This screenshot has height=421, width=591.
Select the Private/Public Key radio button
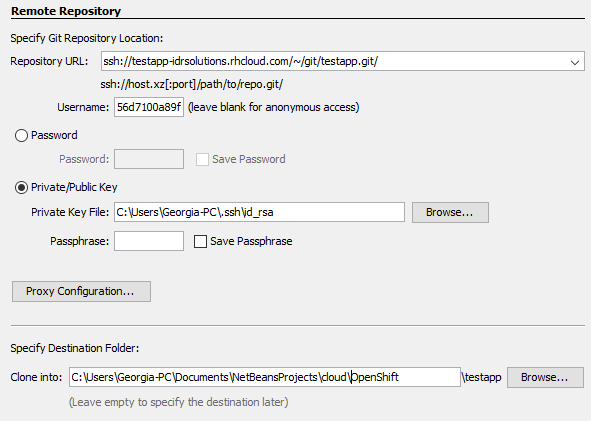[x=21, y=187]
